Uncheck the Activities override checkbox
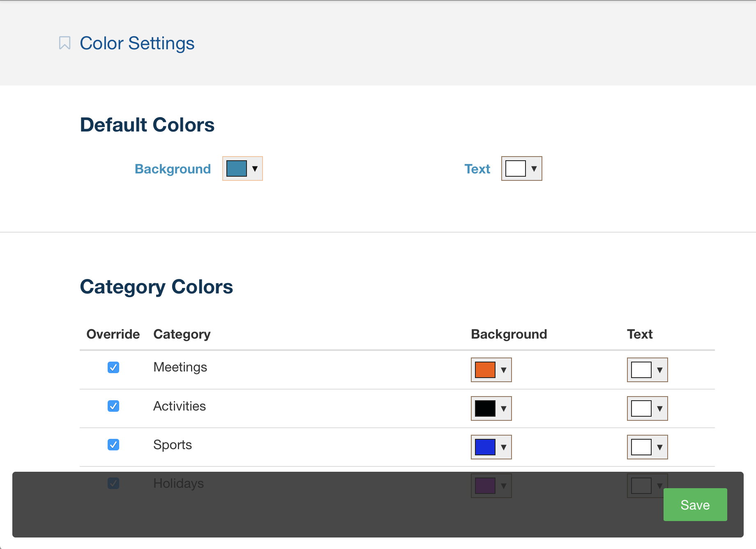This screenshot has height=549, width=756. [113, 406]
